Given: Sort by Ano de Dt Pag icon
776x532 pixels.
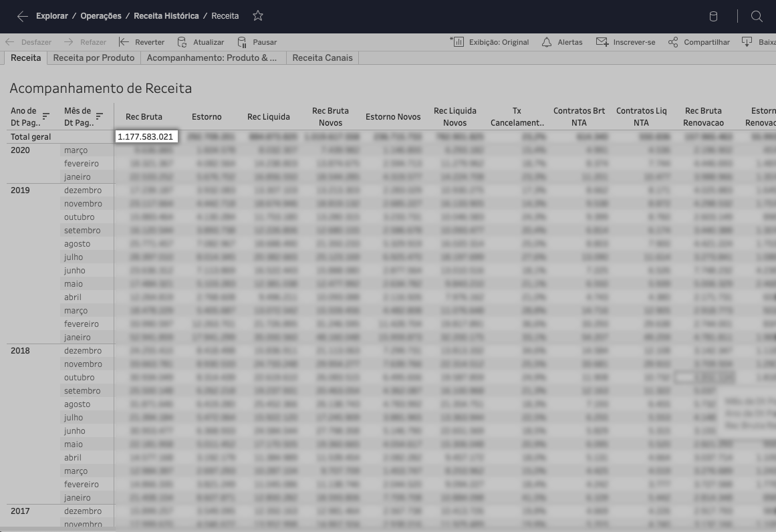Looking at the screenshot, I should point(46,116).
